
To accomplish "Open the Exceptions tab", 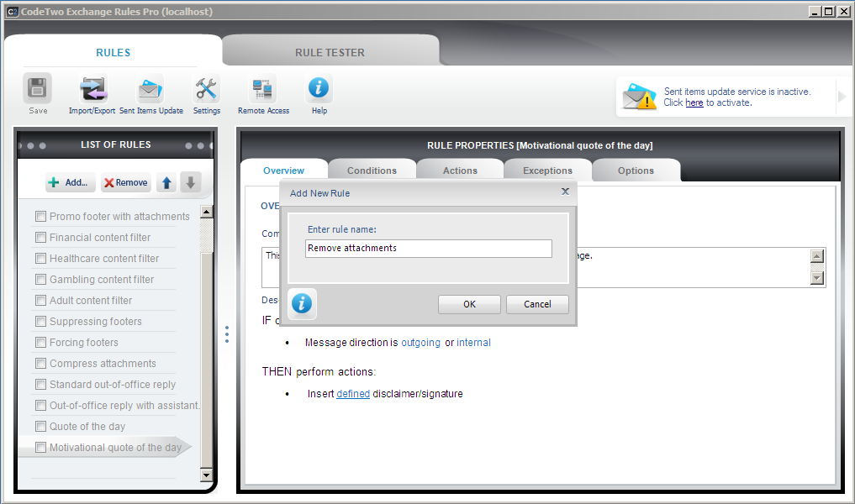I will pos(547,171).
